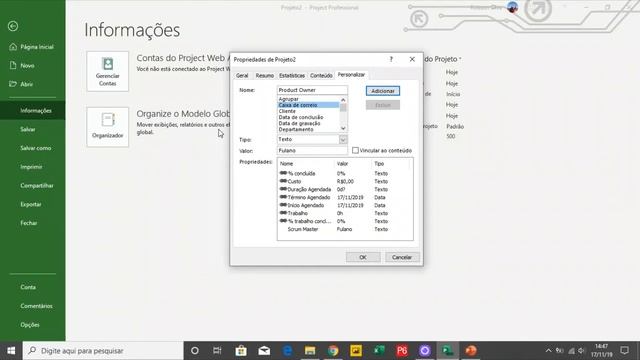Click Salvar in the sidebar
This screenshot has width=640, height=360.
coord(28,129)
